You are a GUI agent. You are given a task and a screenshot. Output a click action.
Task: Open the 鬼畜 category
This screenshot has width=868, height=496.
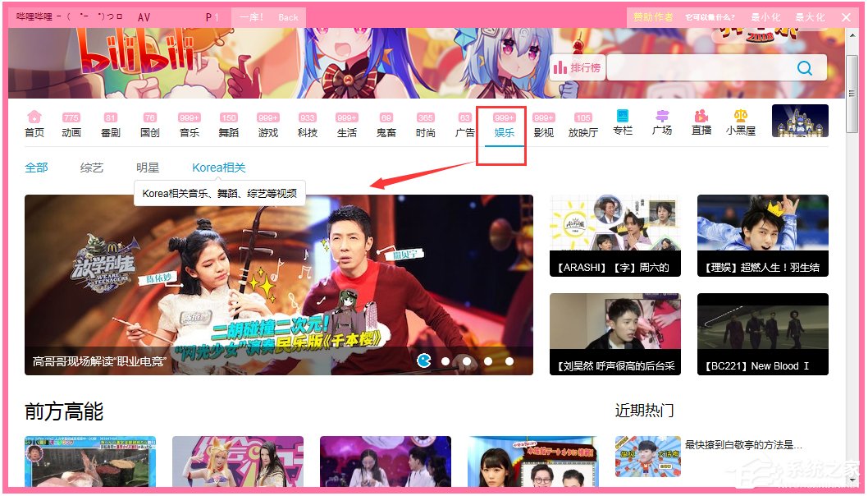point(386,125)
